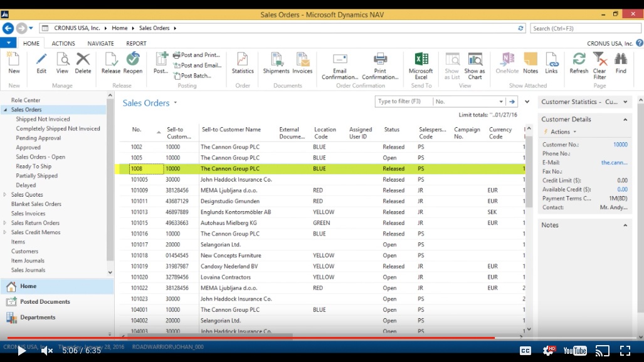The image size is (644, 362).
Task: Open order Statistics
Action: pyautogui.click(x=243, y=63)
